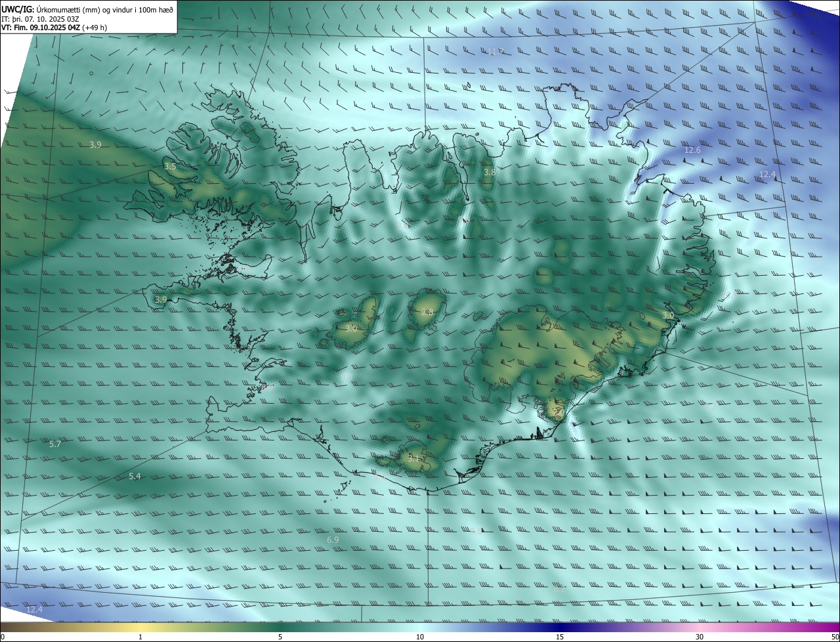The image size is (840, 642).
Task: Click the colorbar tick label "15"
Action: [560, 637]
